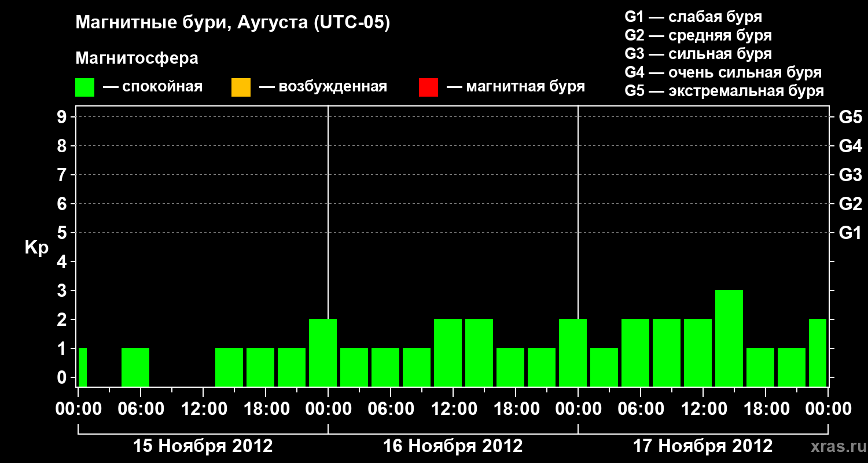This screenshot has width=868, height=463.
Task: Click the right-axis G5 label beside Kp 9
Action: pyautogui.click(x=851, y=117)
